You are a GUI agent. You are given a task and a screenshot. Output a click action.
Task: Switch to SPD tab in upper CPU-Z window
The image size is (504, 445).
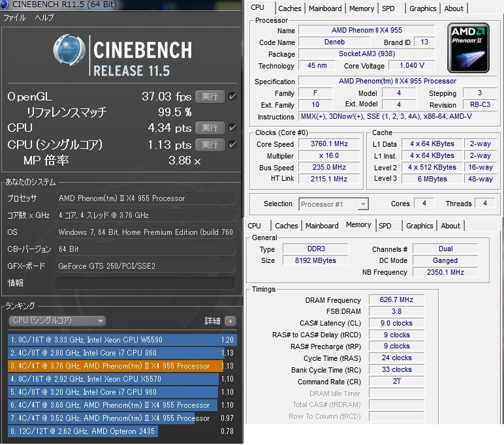pos(388,8)
